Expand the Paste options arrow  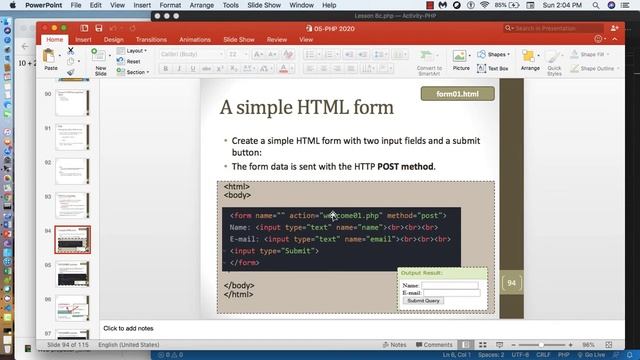(60, 56)
